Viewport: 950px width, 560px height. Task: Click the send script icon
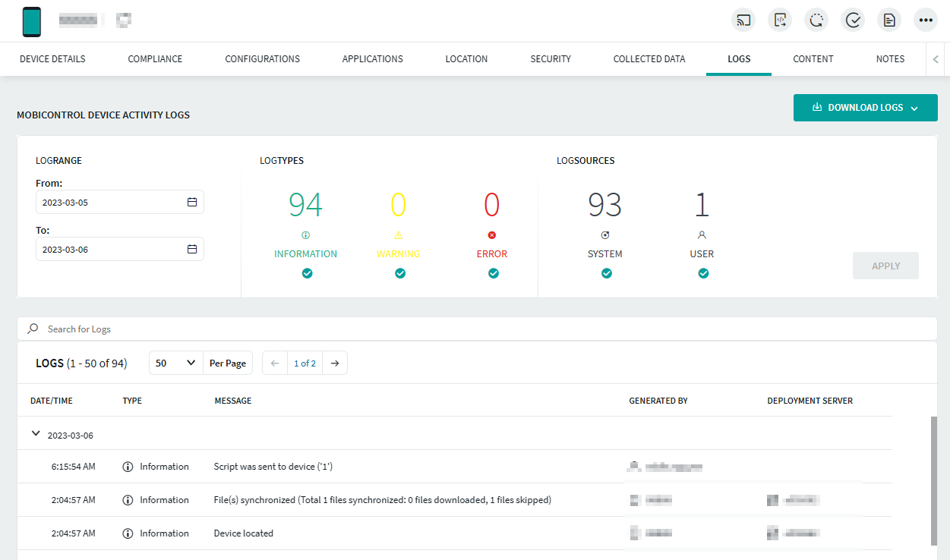pos(780,20)
